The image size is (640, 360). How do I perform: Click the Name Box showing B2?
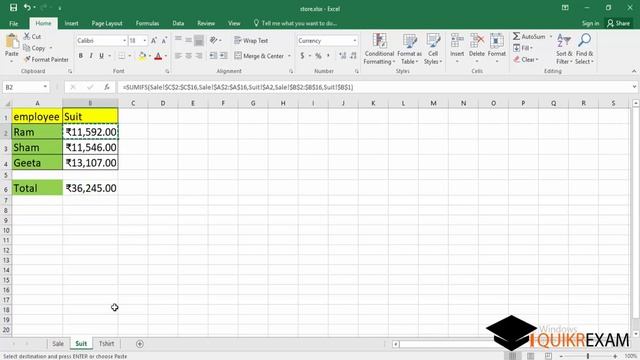pyautogui.click(x=26, y=87)
